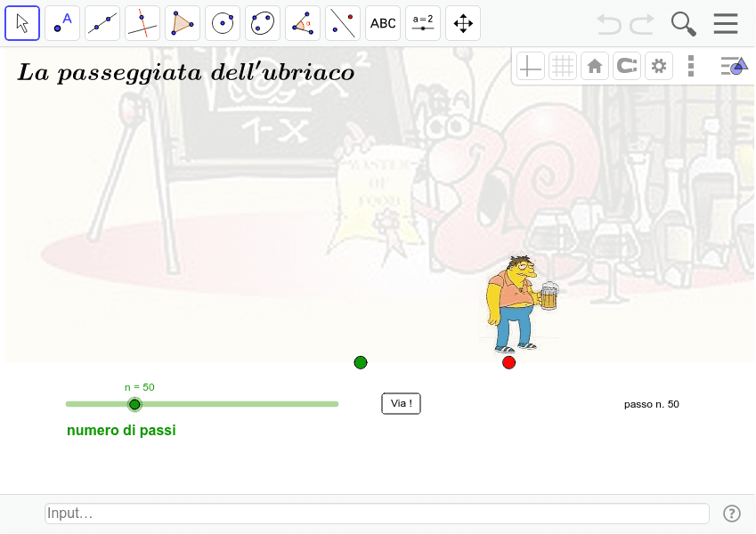
Task: Click the Input bar field
Action: pyautogui.click(x=377, y=514)
